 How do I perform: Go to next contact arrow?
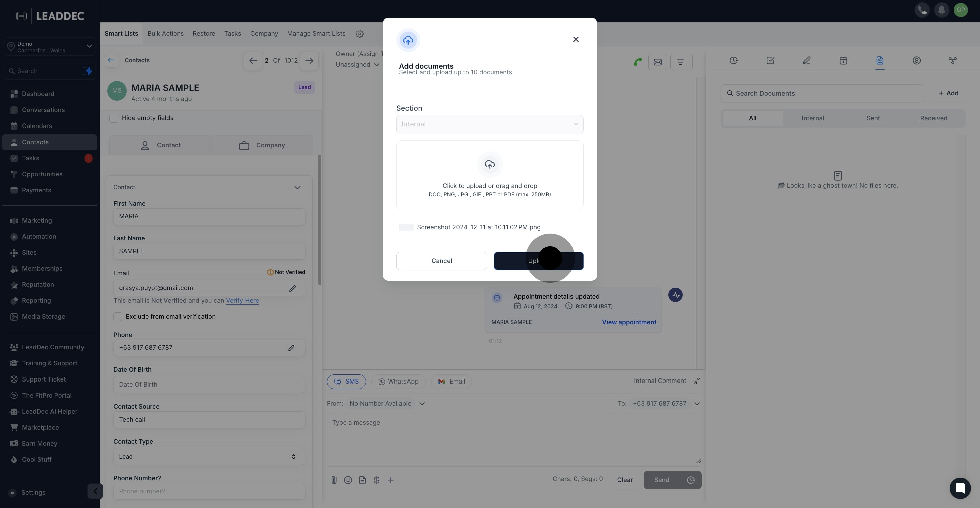[x=309, y=61]
